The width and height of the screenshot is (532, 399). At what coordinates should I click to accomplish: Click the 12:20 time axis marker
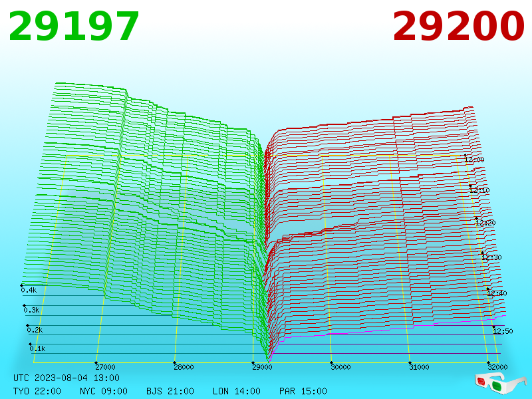[485, 223]
